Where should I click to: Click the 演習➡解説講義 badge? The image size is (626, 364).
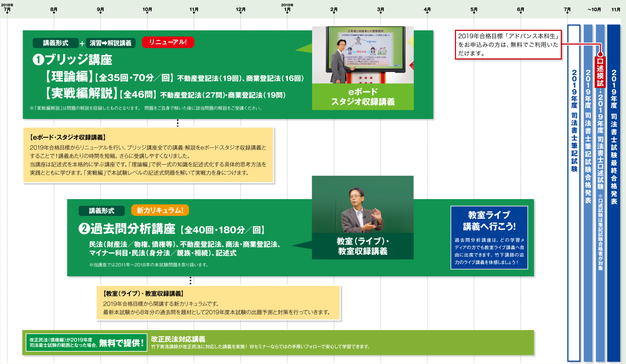(x=111, y=43)
